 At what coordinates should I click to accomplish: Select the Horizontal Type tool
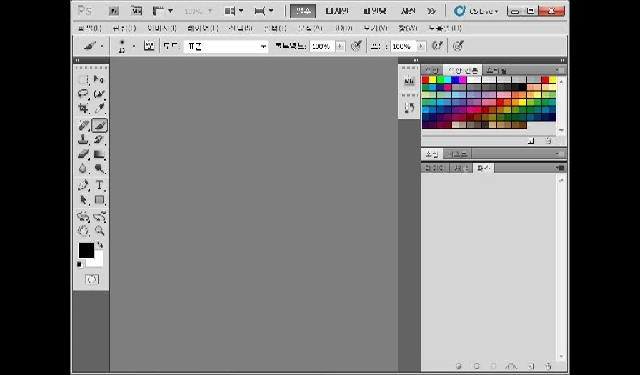pyautogui.click(x=99, y=185)
